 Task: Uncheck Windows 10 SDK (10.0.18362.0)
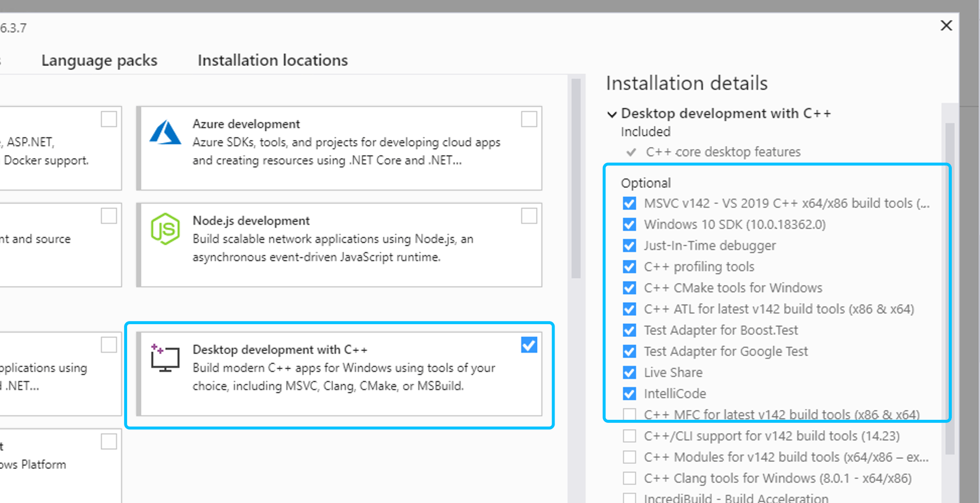(629, 224)
